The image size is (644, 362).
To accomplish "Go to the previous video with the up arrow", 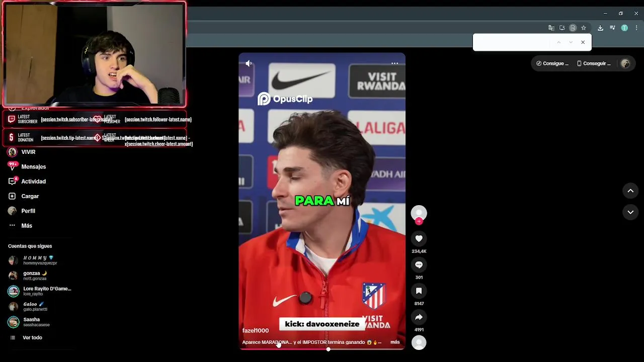I will pyautogui.click(x=630, y=191).
